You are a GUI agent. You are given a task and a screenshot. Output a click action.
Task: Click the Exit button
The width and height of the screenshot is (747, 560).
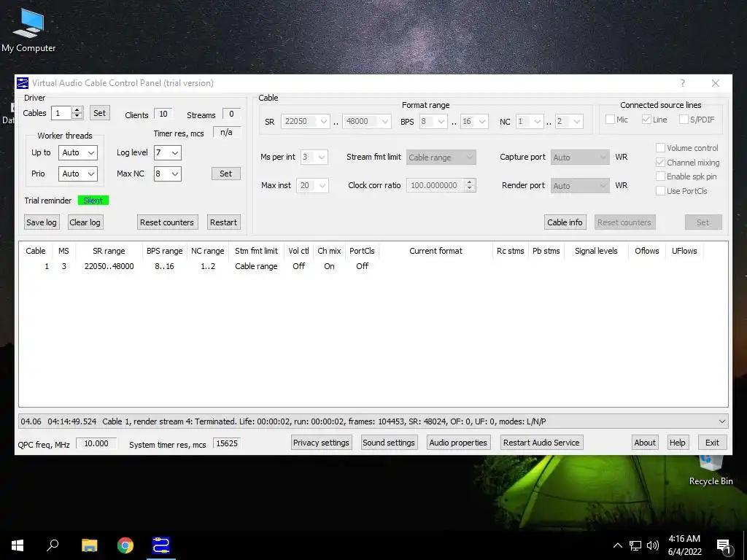tap(712, 443)
